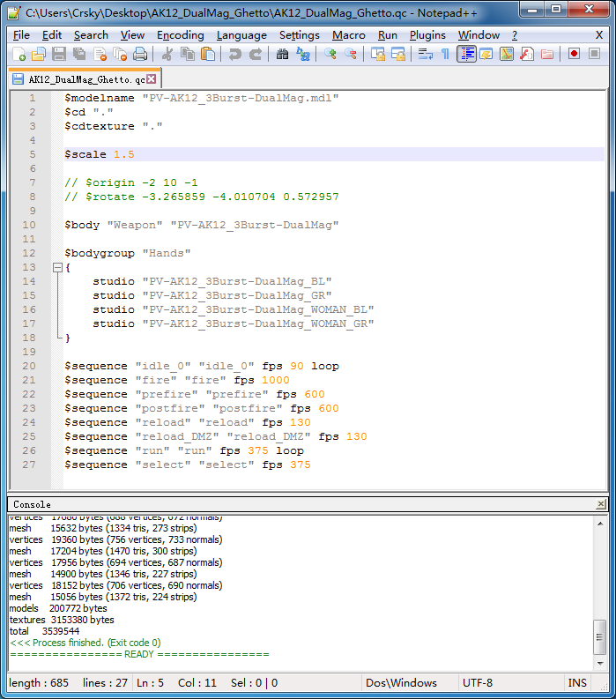Open the Encoding menu
Viewport: 616px width, 699px height.
[x=180, y=35]
